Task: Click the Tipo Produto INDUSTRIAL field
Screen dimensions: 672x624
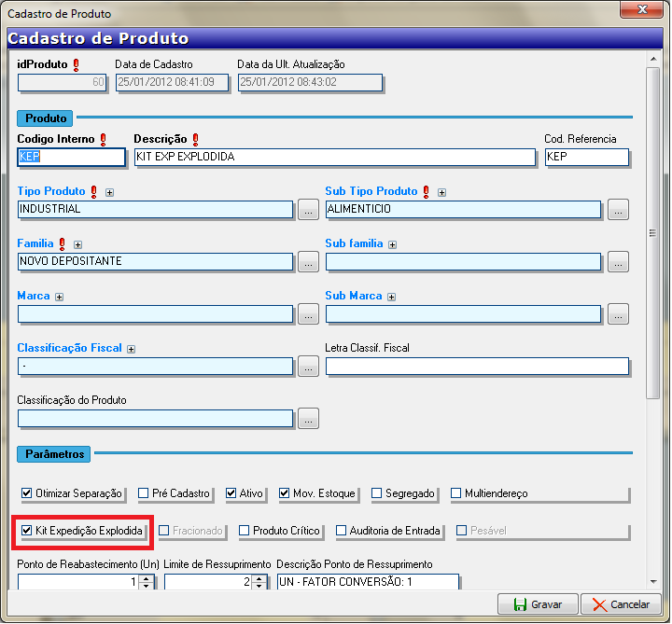Action: tap(156, 210)
